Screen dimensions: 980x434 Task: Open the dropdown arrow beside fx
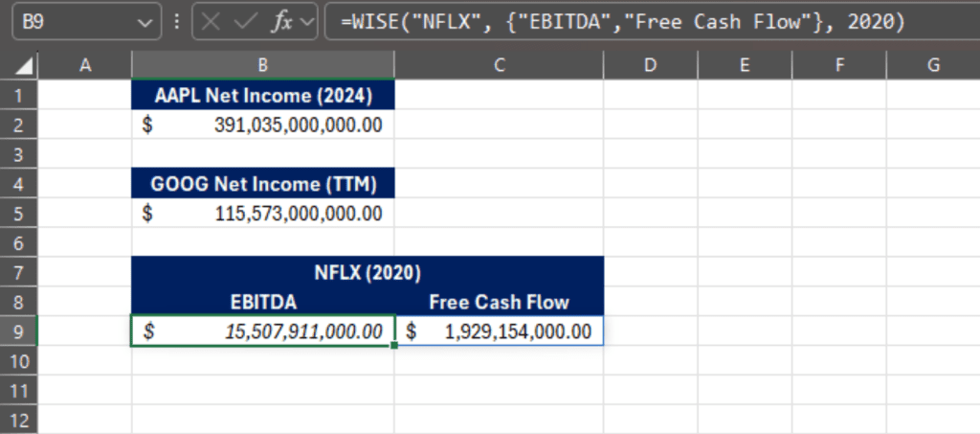coord(306,22)
